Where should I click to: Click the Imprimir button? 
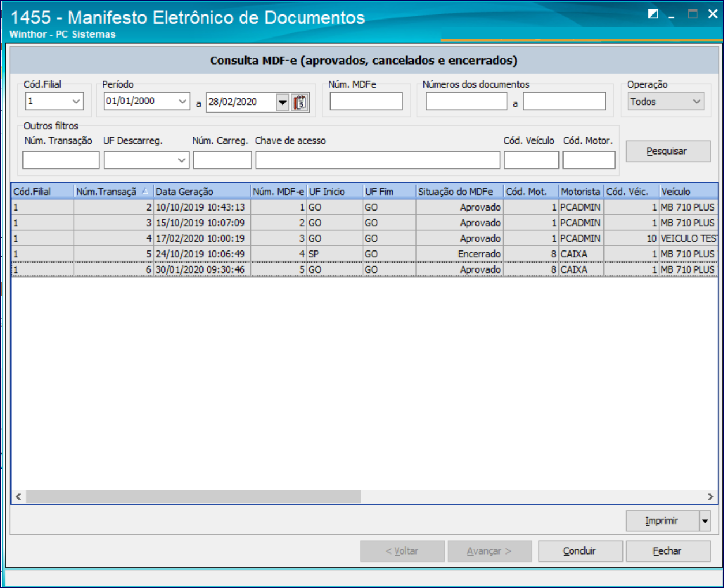pyautogui.click(x=662, y=521)
